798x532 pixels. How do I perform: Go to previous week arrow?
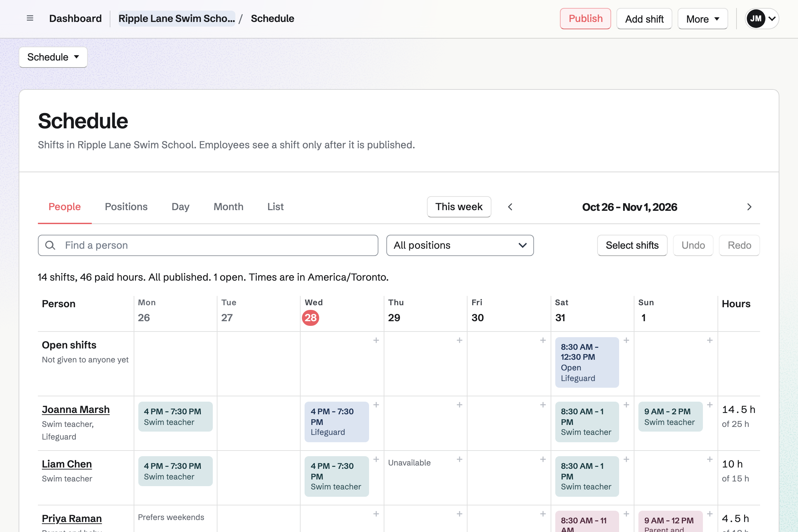coord(510,207)
